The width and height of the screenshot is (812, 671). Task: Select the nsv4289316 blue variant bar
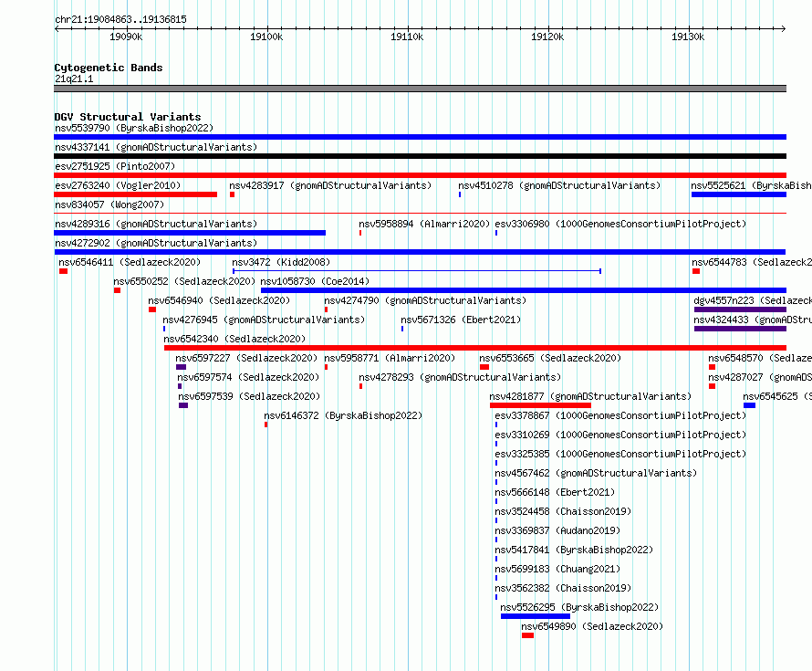pyautogui.click(x=190, y=233)
